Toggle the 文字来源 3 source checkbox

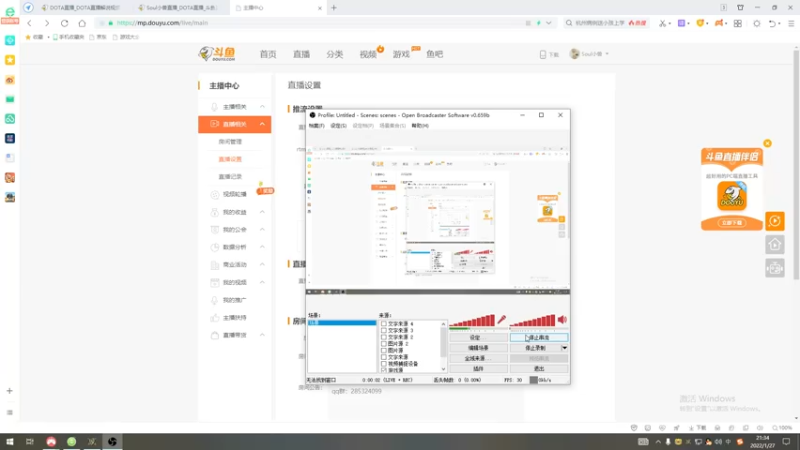click(384, 331)
